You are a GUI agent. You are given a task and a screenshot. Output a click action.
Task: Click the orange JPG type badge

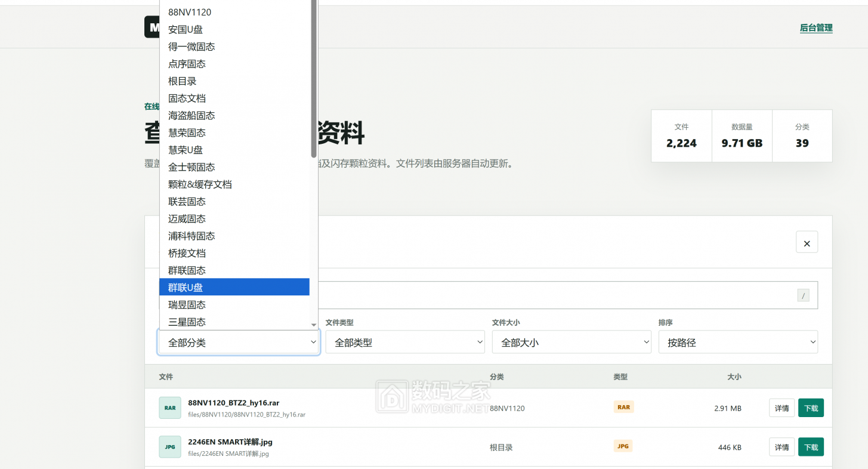coord(623,446)
